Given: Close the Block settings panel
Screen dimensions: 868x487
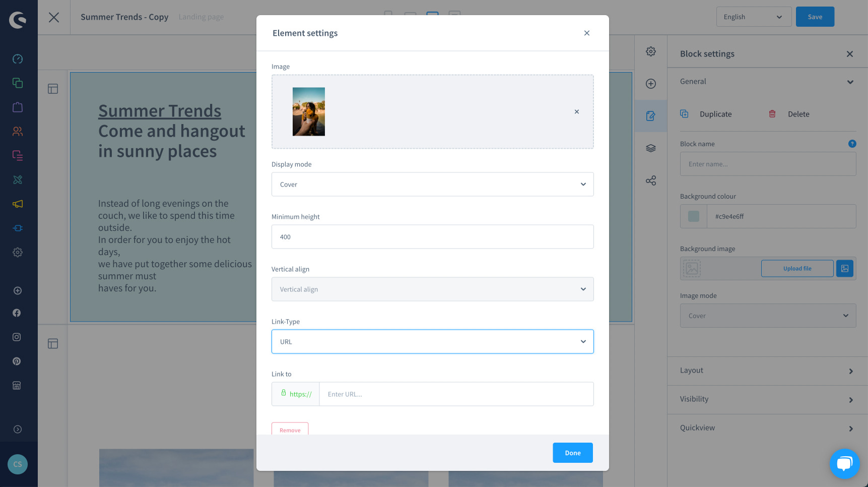Looking at the screenshot, I should (850, 54).
